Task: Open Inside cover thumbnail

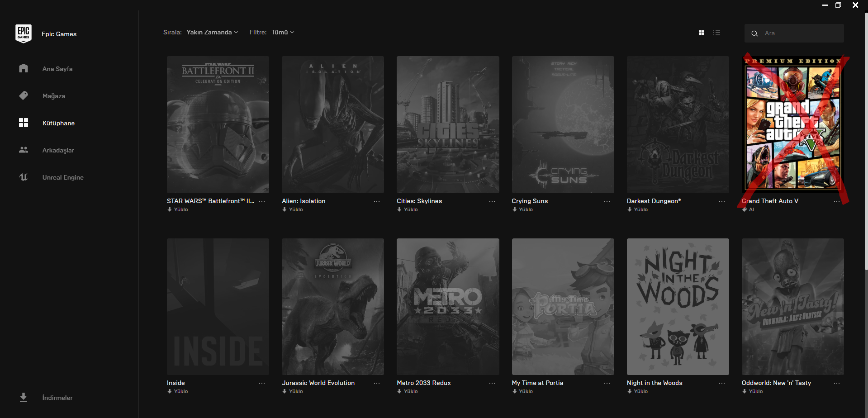Action: (x=218, y=307)
